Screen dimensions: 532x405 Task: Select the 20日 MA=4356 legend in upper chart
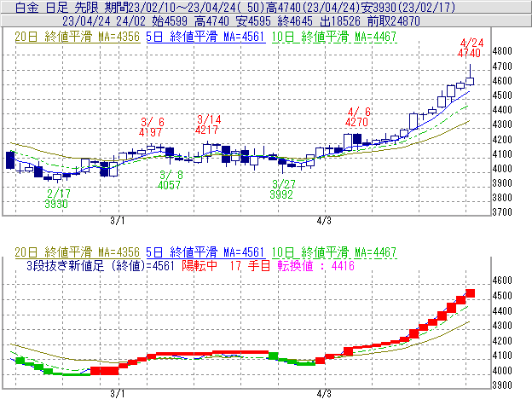[78, 37]
